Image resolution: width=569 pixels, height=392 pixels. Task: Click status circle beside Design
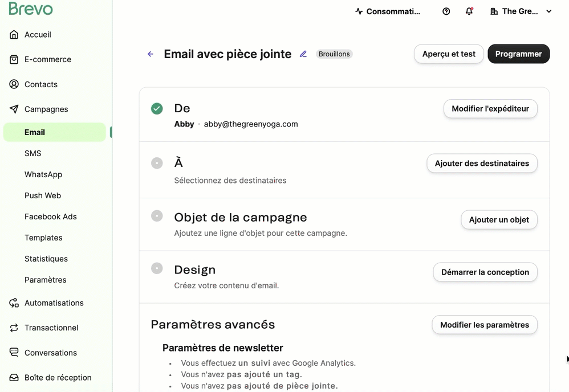157,269
